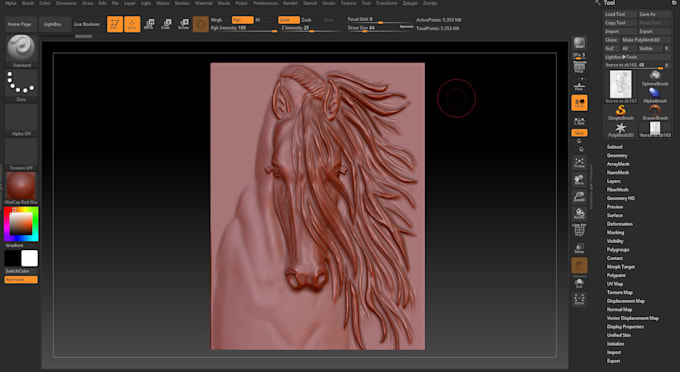This screenshot has height=372, width=680.
Task: Open the Standard brush picker
Action: point(21,51)
